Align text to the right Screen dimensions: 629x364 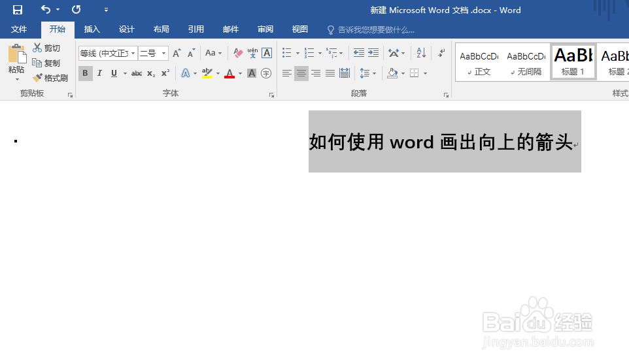pyautogui.click(x=316, y=73)
